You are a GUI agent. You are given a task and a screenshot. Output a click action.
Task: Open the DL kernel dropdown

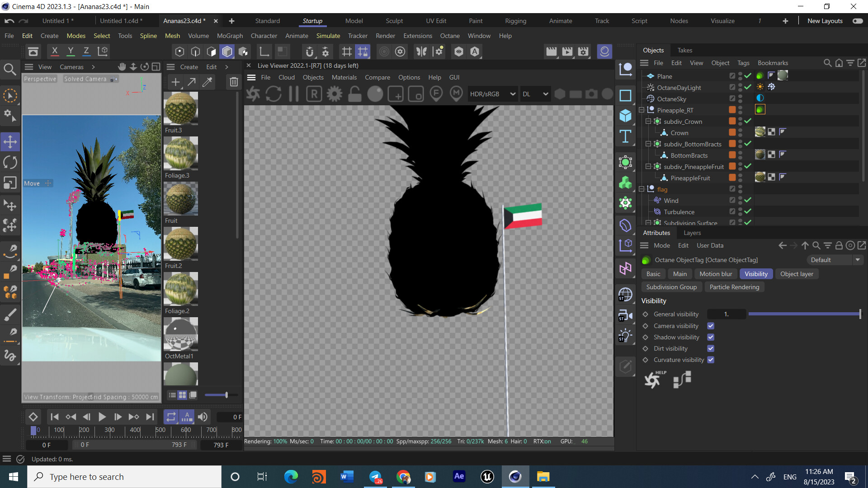(x=535, y=94)
